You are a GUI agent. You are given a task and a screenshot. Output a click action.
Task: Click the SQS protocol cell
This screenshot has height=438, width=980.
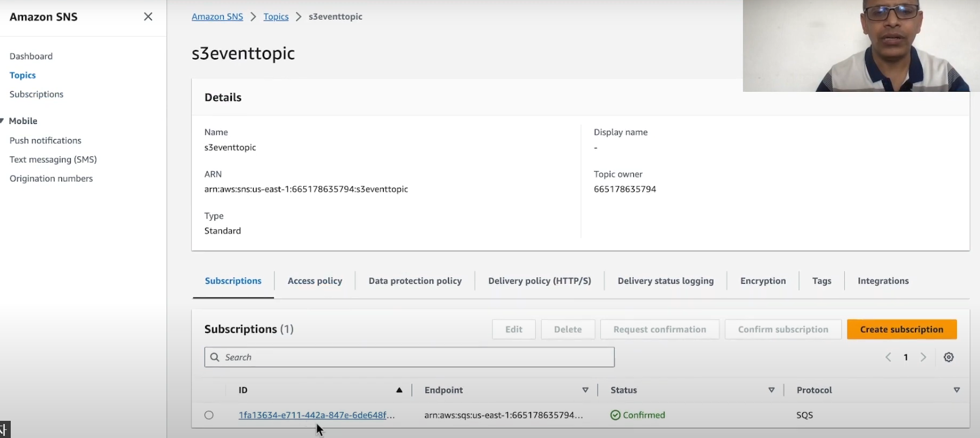coord(804,415)
